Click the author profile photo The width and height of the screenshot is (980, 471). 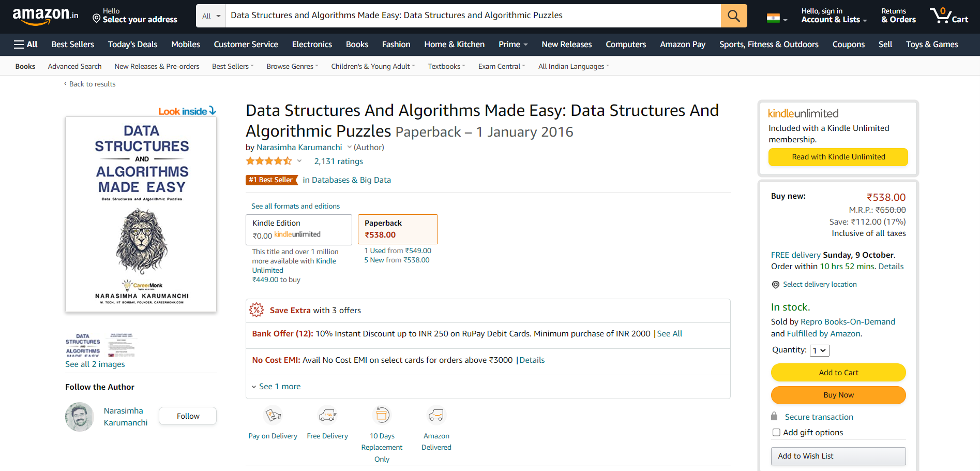click(x=80, y=417)
